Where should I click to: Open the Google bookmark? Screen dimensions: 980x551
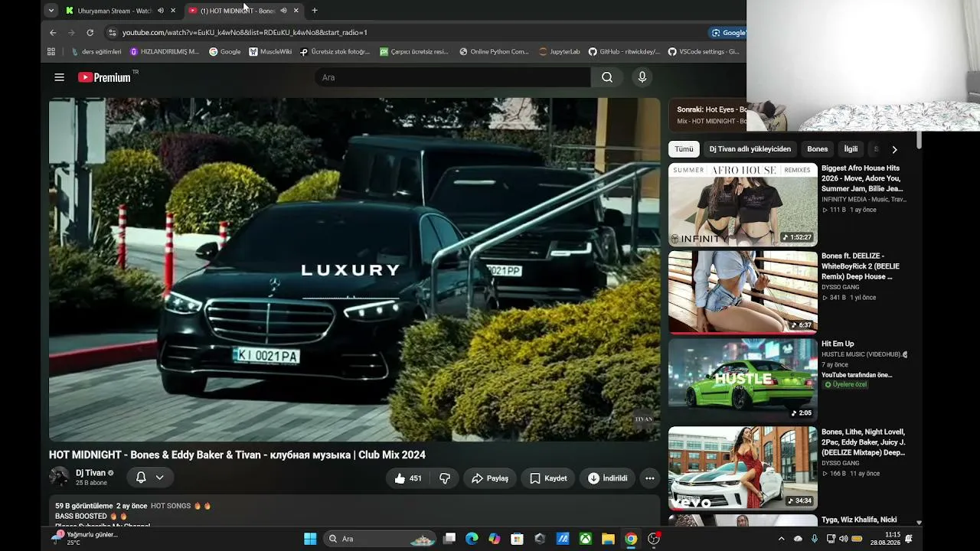pos(224,52)
